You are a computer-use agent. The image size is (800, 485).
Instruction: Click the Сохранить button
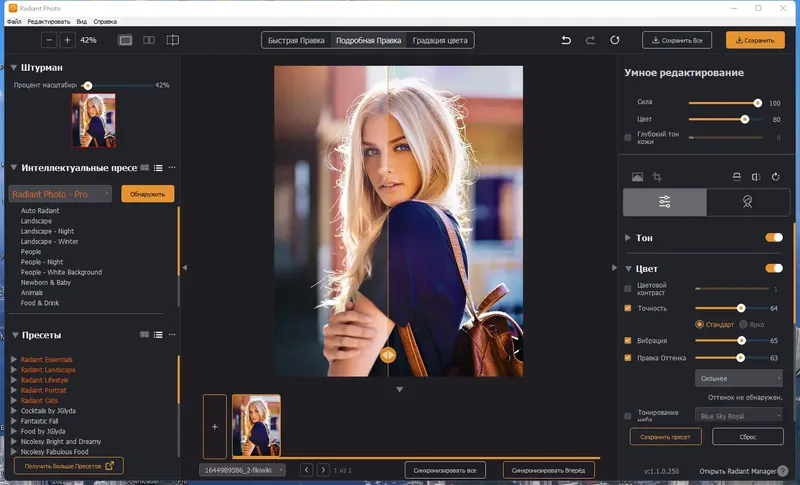tap(755, 40)
